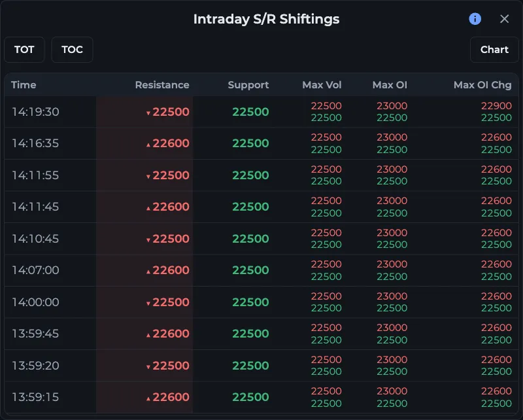Click the Time column header

(x=24, y=85)
